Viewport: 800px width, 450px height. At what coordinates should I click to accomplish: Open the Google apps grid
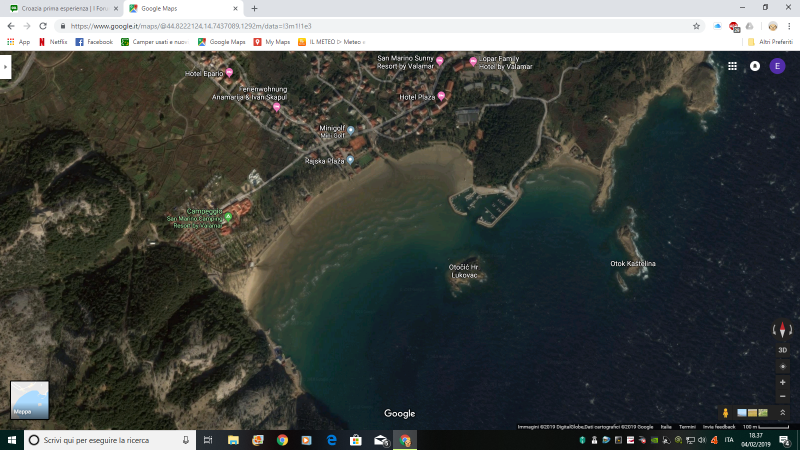733,66
